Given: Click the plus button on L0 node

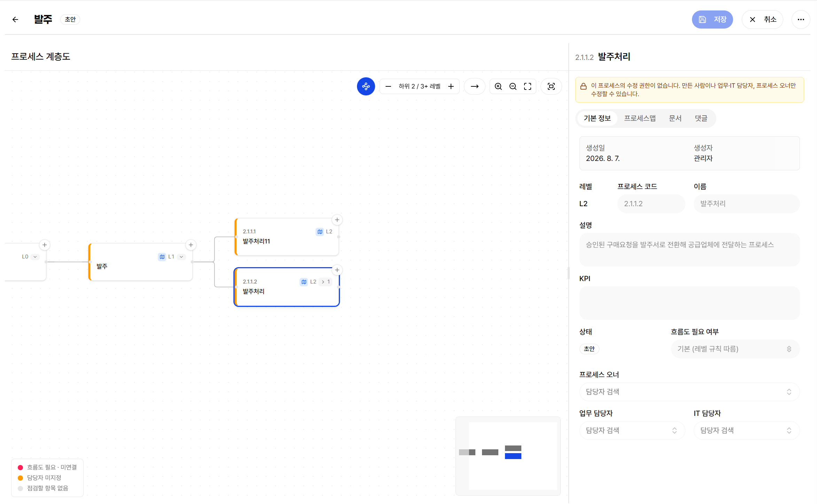Looking at the screenshot, I should point(45,245).
